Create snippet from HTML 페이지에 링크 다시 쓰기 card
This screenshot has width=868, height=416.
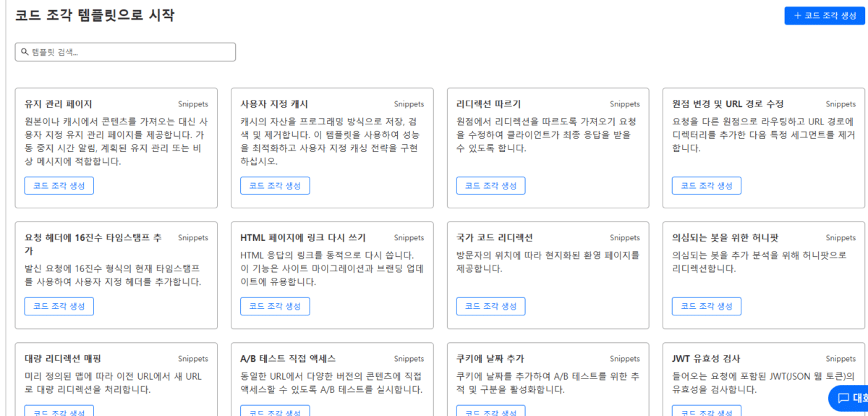pyautogui.click(x=275, y=306)
